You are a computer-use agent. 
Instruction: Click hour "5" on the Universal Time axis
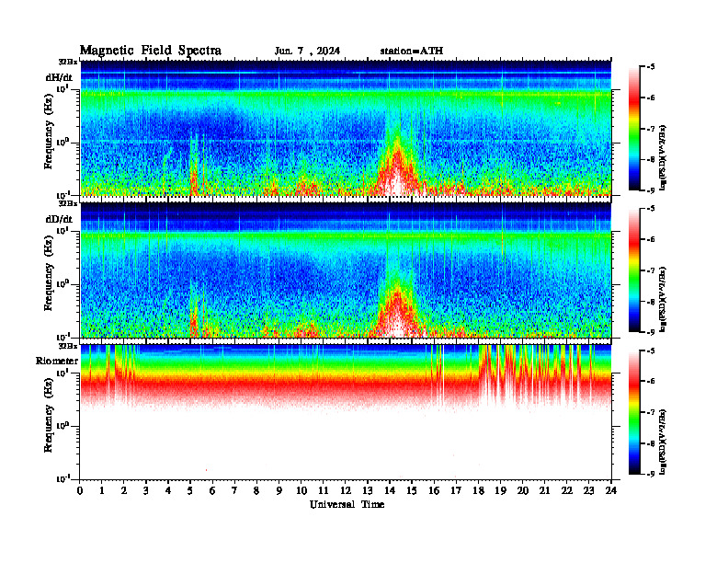pyautogui.click(x=190, y=491)
